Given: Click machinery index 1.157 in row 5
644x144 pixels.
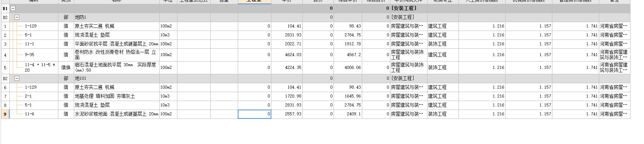Looking at the screenshot, I should pos(545,68).
